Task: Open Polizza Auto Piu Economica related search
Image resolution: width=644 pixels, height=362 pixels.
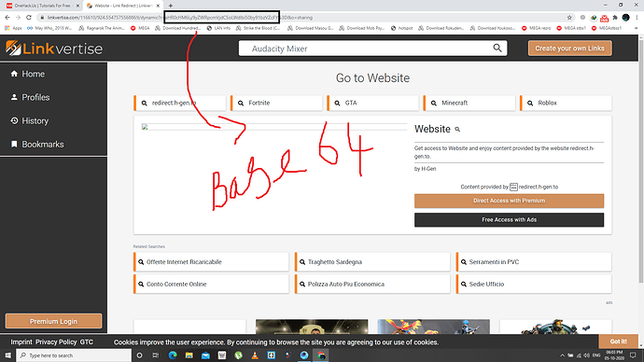Action: click(x=372, y=284)
